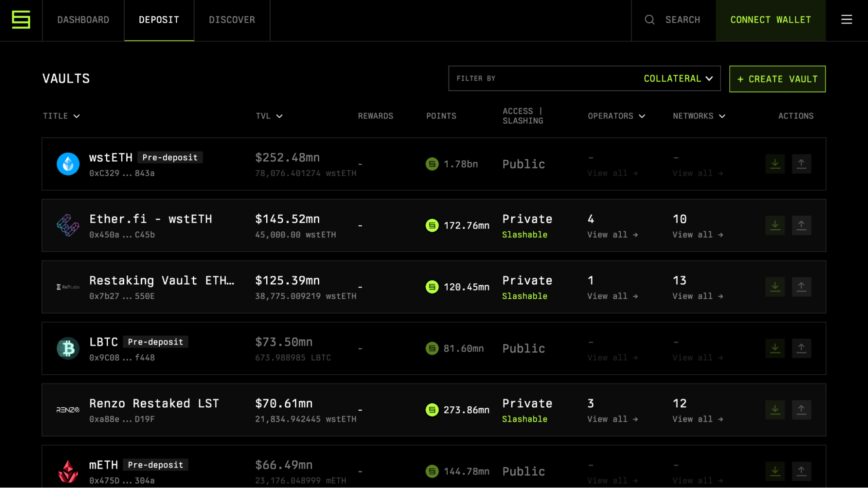Click deposit icon for wstETH Pre-deposit vault
The image size is (868, 488).
(775, 164)
